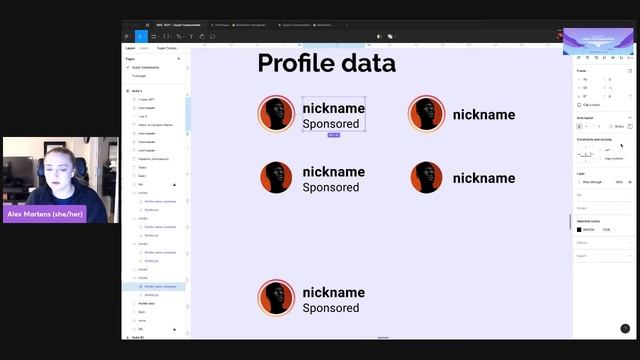Viewport: 640px width, 360px height.
Task: Select the Pen tool
Action: 179,36
